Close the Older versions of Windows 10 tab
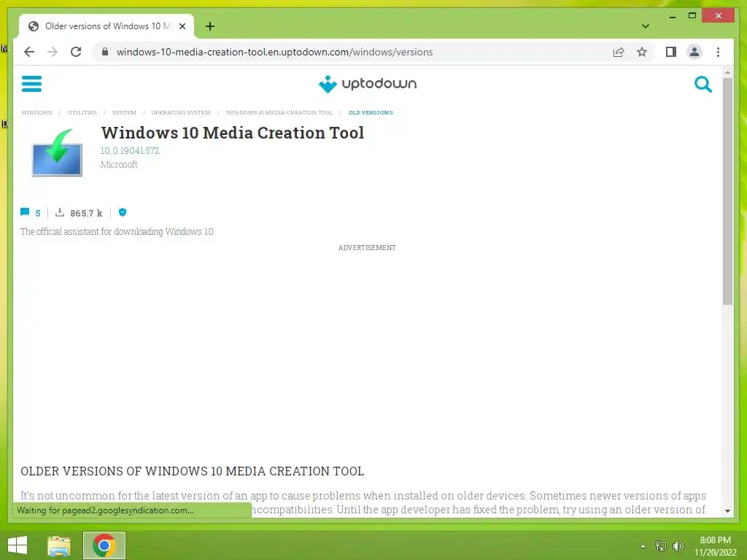 [x=182, y=26]
